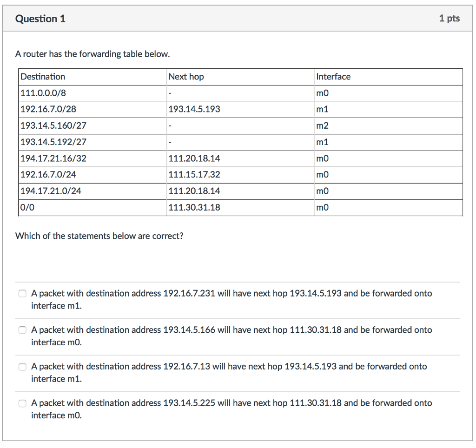Viewport: 476px width, 448px height.
Task: Check the answer about destination 192.16.7.13
Action: pos(22,367)
